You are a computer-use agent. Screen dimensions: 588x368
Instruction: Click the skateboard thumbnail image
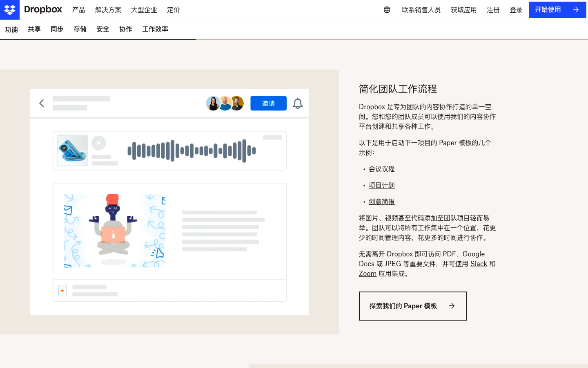72,150
